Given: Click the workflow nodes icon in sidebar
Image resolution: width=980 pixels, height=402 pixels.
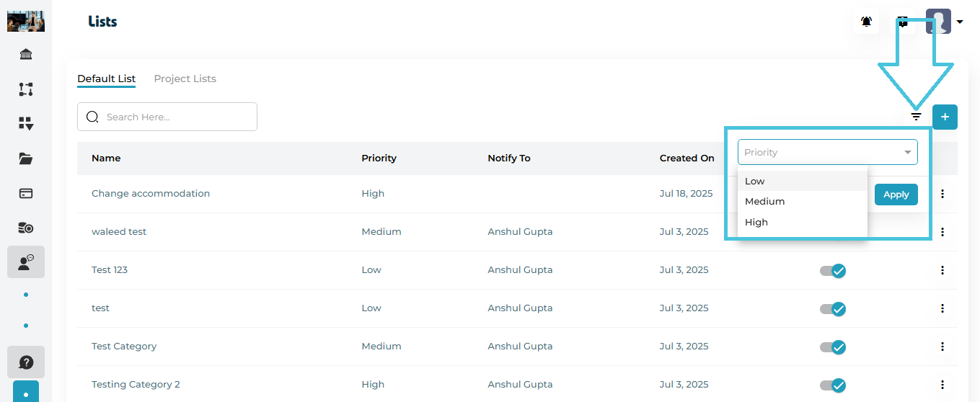Looking at the screenshot, I should [26, 89].
